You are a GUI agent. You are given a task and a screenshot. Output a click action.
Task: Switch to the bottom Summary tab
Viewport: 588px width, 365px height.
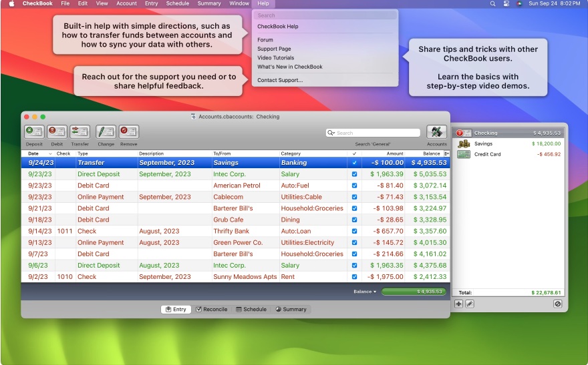(x=291, y=310)
